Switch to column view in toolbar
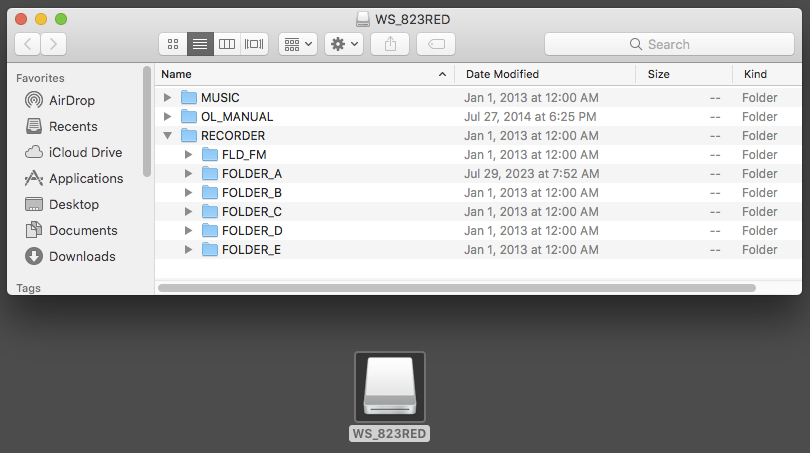The image size is (810, 453). tap(227, 44)
